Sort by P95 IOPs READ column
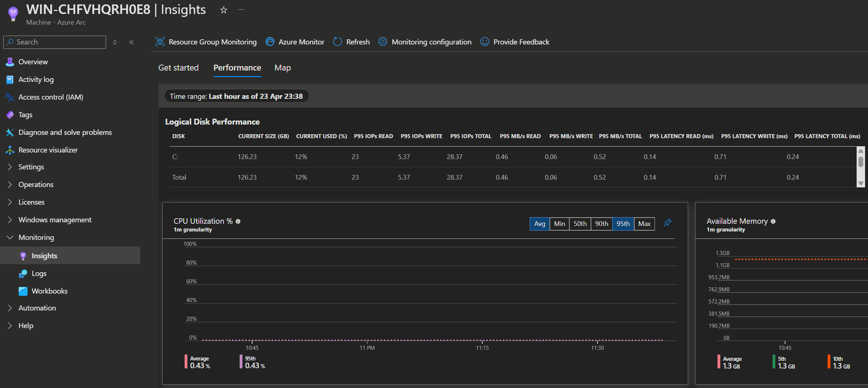The height and width of the screenshot is (388, 868). [373, 136]
